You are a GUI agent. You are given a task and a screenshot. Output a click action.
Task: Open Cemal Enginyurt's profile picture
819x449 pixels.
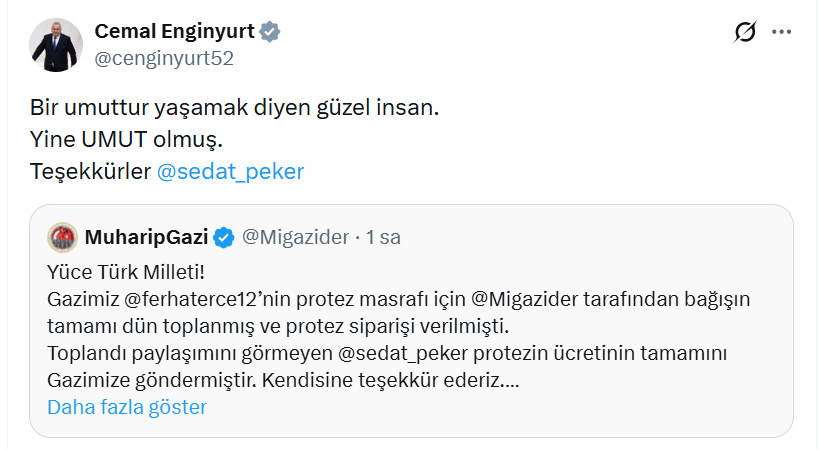click(x=55, y=45)
